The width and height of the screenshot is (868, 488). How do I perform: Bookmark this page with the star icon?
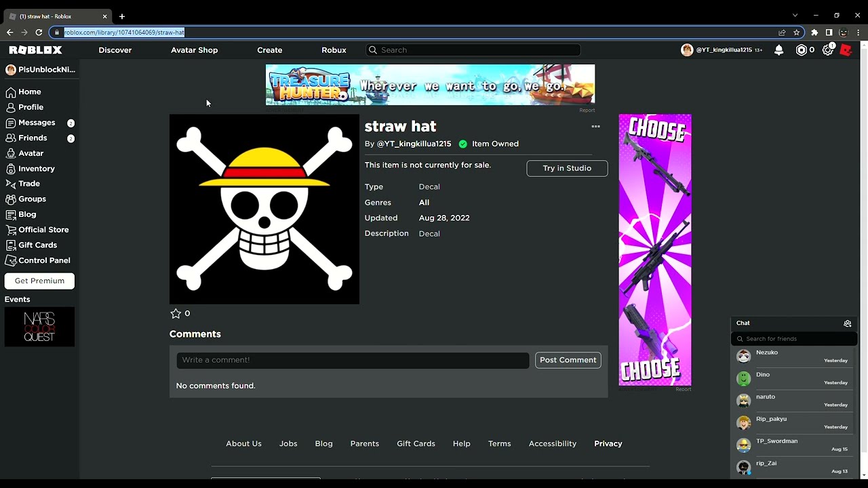[797, 32]
